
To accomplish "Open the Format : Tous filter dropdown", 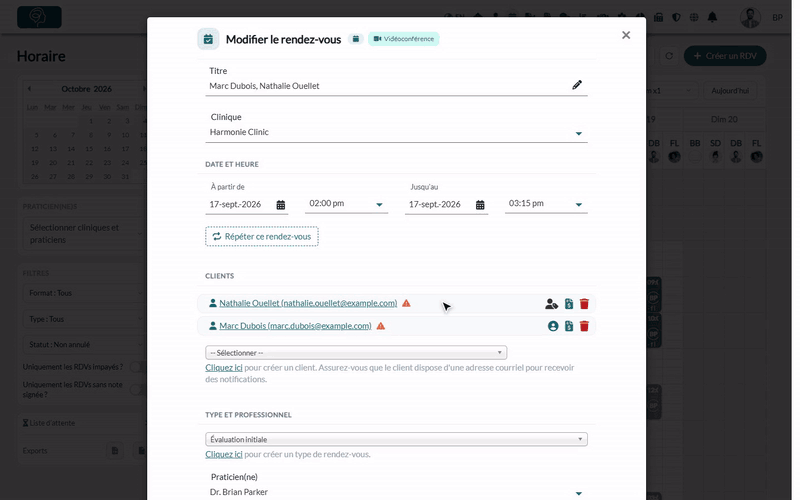I will [84, 293].
